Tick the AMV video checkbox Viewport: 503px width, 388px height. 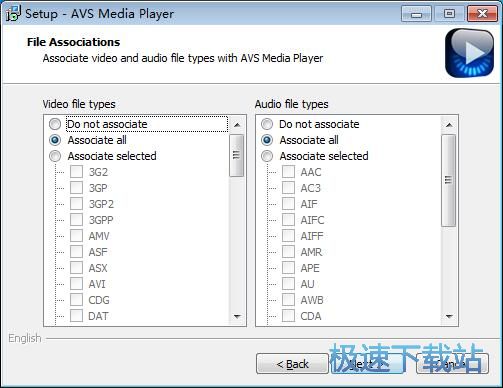click(x=76, y=236)
